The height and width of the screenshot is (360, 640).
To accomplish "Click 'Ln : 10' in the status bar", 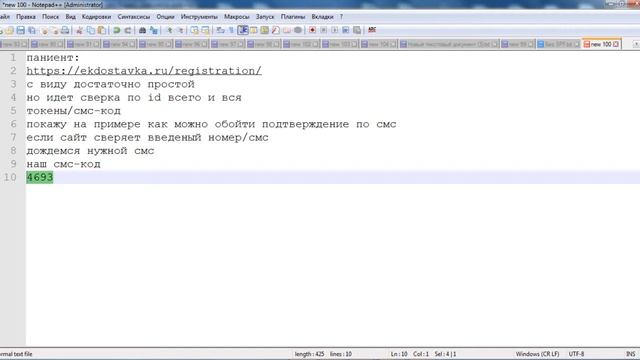I will [399, 354].
